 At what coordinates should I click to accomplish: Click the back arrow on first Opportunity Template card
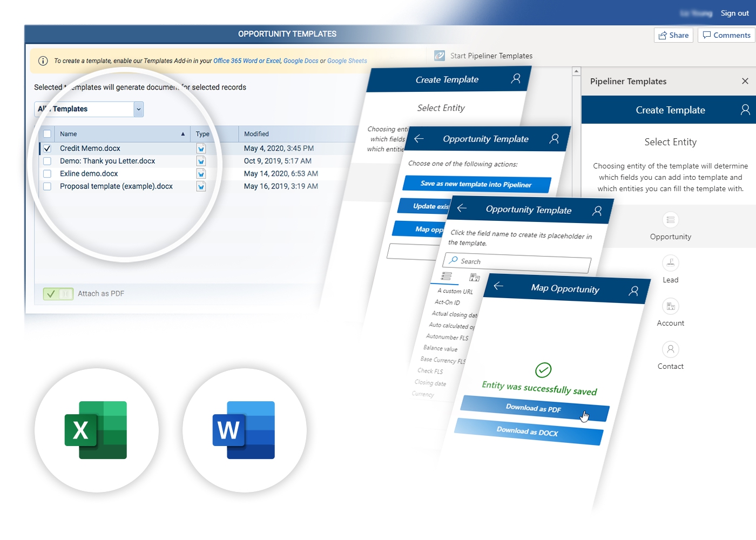419,139
